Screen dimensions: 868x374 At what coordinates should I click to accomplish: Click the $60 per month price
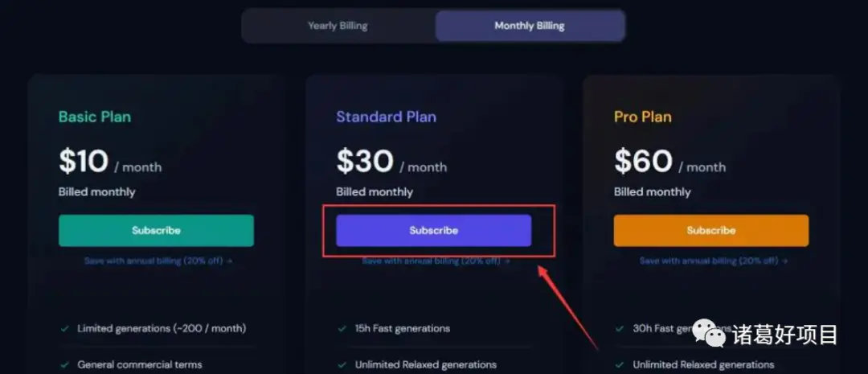[x=669, y=162]
